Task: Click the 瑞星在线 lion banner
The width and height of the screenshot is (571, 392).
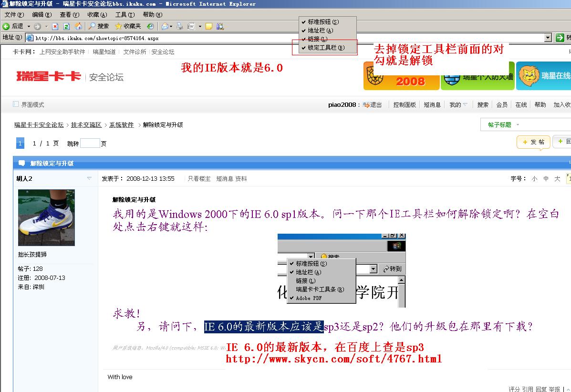Action: [x=543, y=76]
